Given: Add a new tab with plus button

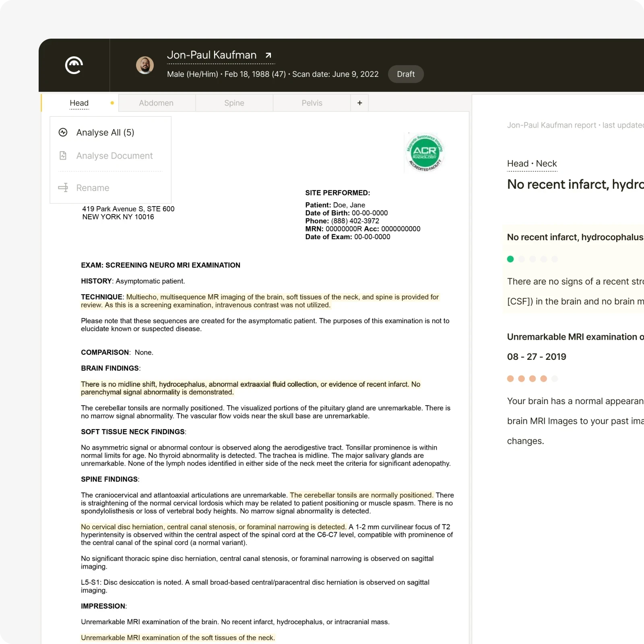Looking at the screenshot, I should (359, 103).
